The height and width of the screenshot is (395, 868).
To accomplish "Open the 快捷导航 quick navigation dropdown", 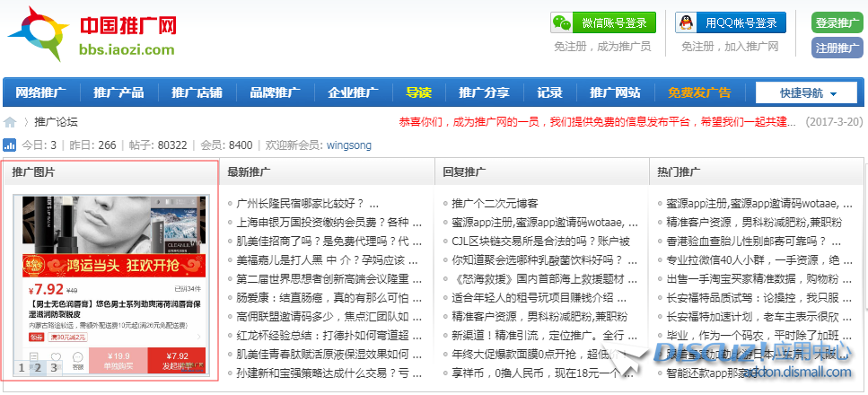I will (807, 93).
